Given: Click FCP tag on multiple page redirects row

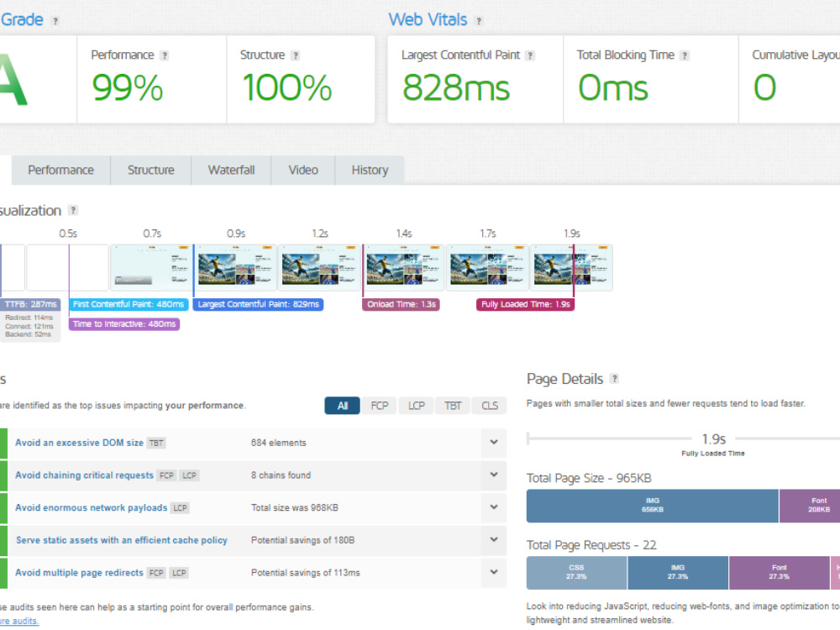Looking at the screenshot, I should (156, 573).
